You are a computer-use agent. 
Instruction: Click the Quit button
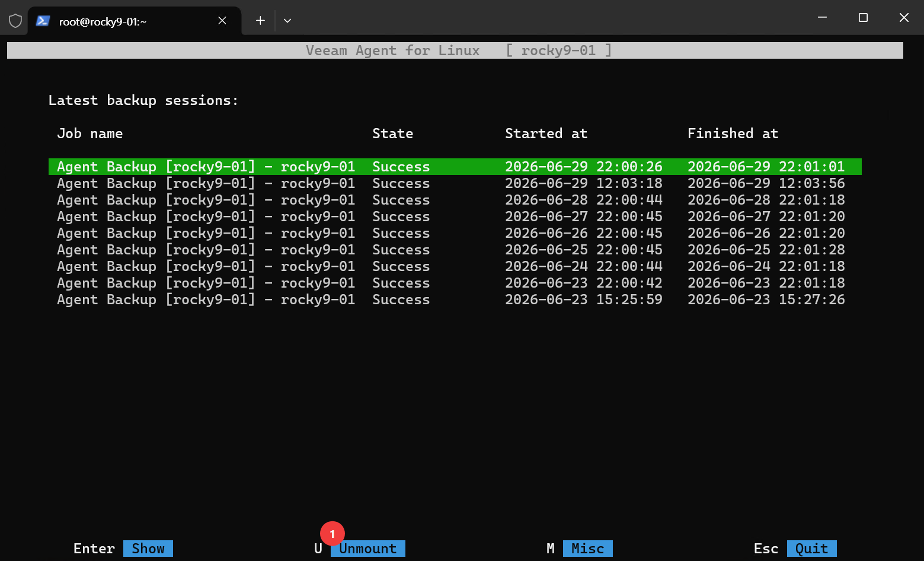click(x=812, y=549)
